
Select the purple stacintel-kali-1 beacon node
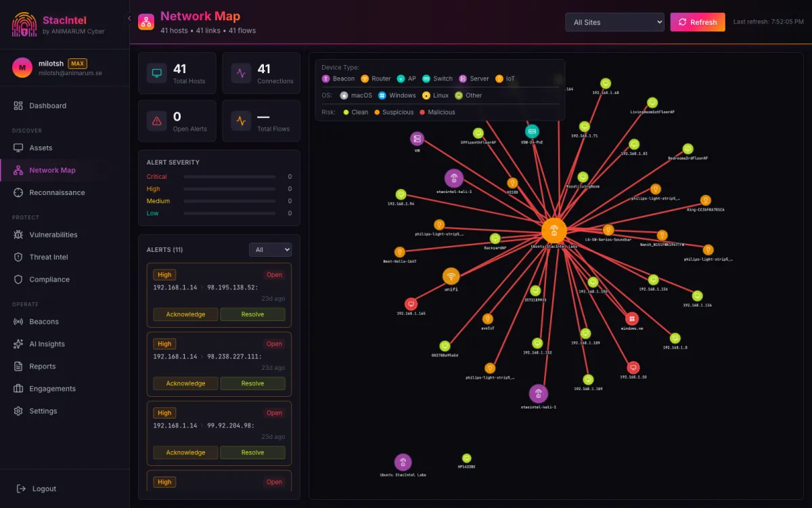[539, 394]
